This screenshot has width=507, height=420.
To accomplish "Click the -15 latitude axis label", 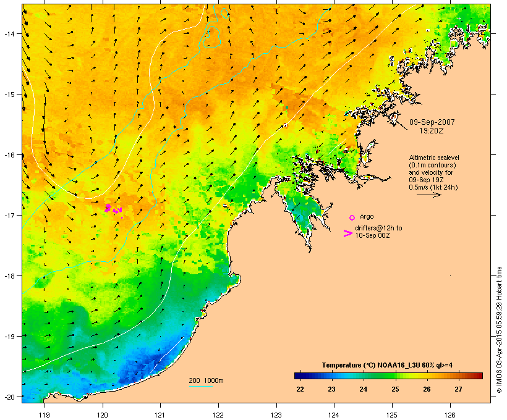I will [9, 94].
